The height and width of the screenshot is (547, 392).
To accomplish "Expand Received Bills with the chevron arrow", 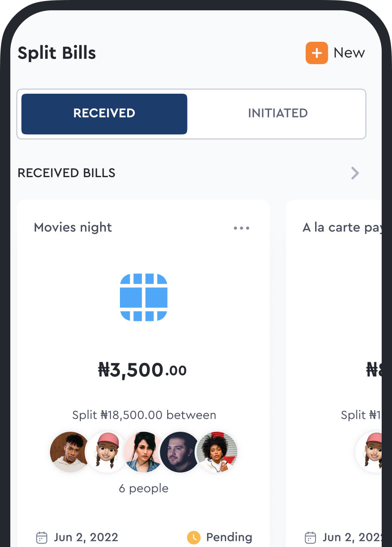I will point(355,173).
